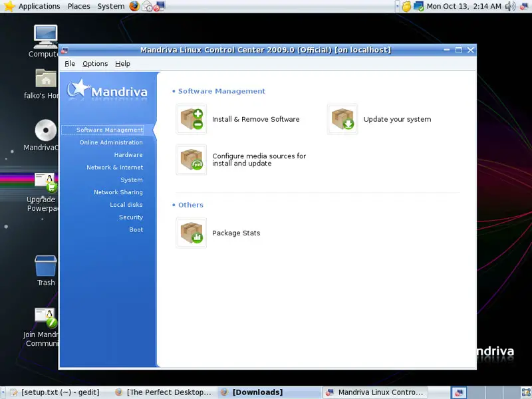The height and width of the screenshot is (399, 532).
Task: Launch Firefox from the top panel
Action: (x=134, y=6)
